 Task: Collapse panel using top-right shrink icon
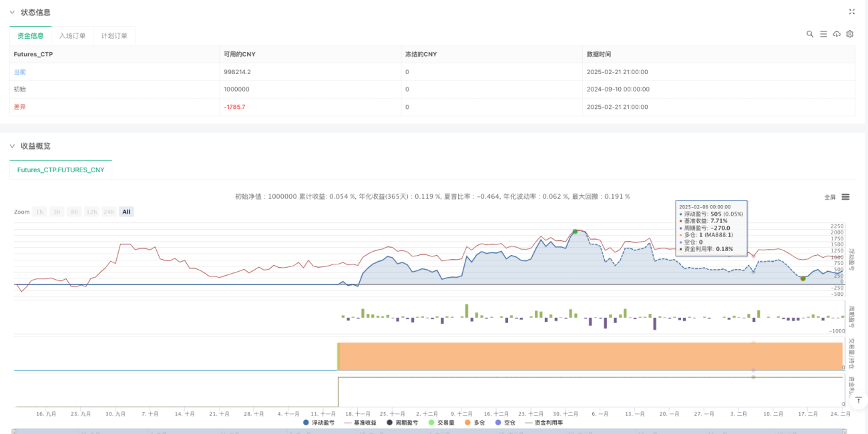coord(851,12)
